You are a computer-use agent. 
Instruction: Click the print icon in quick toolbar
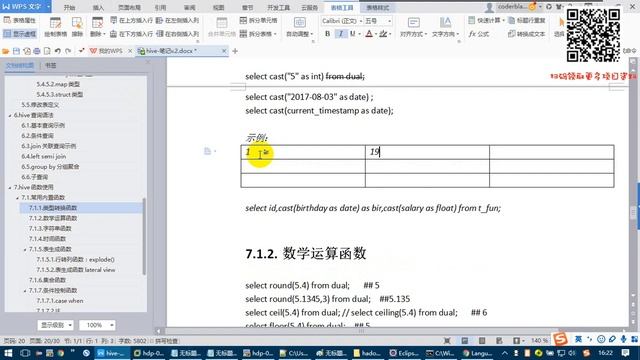37,51
